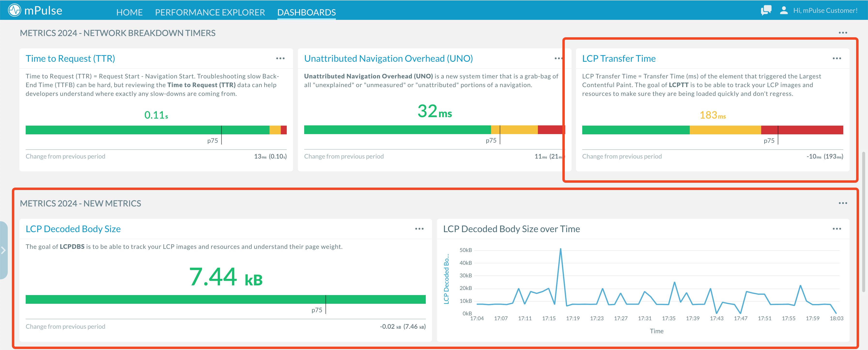Click the page vertical scrollbar
The width and height of the screenshot is (868, 350).
(x=864, y=222)
